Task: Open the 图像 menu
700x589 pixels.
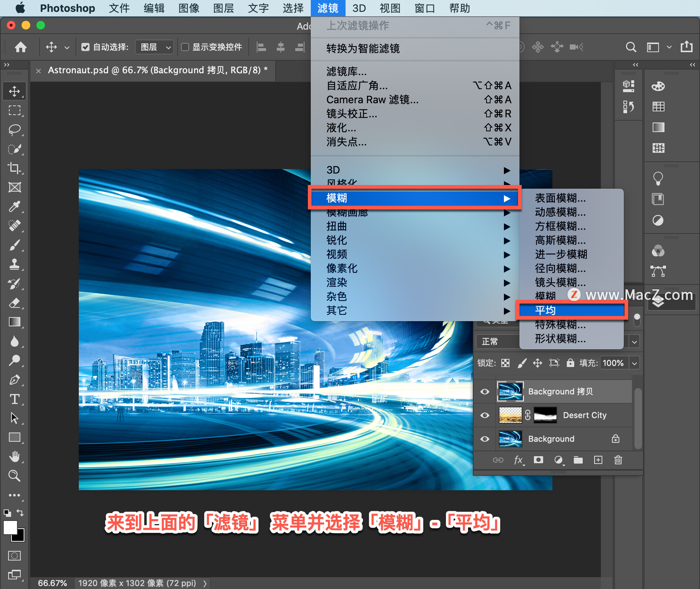Action: (189, 8)
